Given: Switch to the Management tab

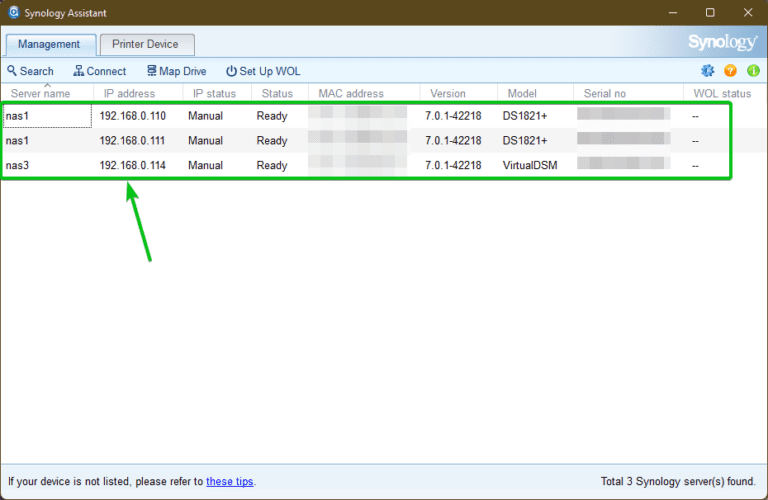Looking at the screenshot, I should click(x=49, y=45).
